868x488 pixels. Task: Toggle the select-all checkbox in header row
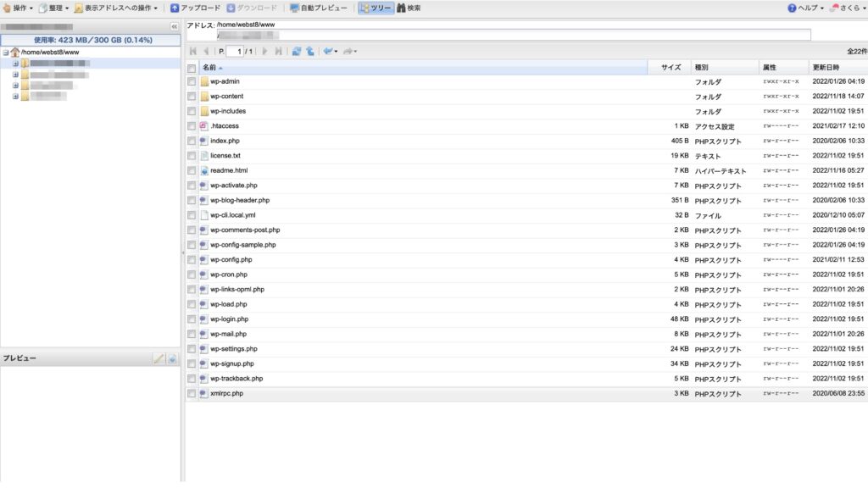(192, 66)
